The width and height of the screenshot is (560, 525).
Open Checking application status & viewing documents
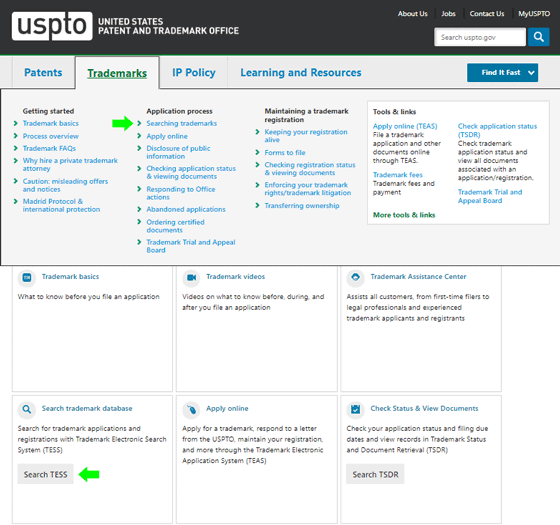tap(191, 172)
